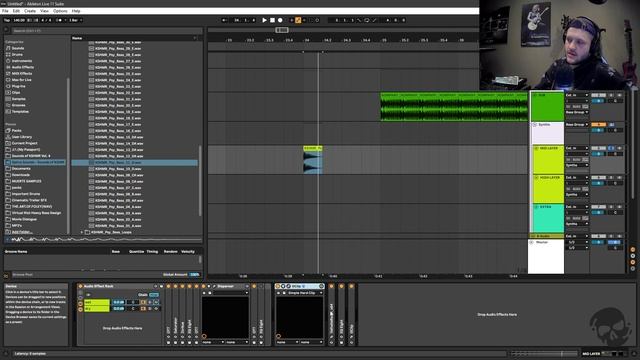Screen dimensions: 640x360
Task: Click MID LAYER device view selector at bottom right
Action: 591,354
